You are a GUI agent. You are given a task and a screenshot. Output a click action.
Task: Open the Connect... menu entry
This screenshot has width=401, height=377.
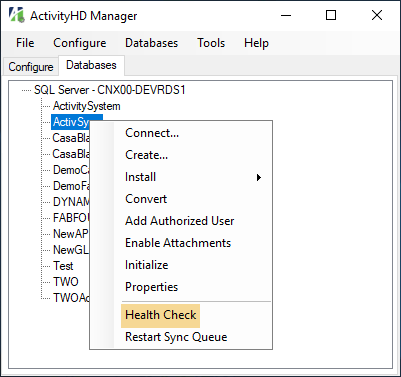(152, 133)
